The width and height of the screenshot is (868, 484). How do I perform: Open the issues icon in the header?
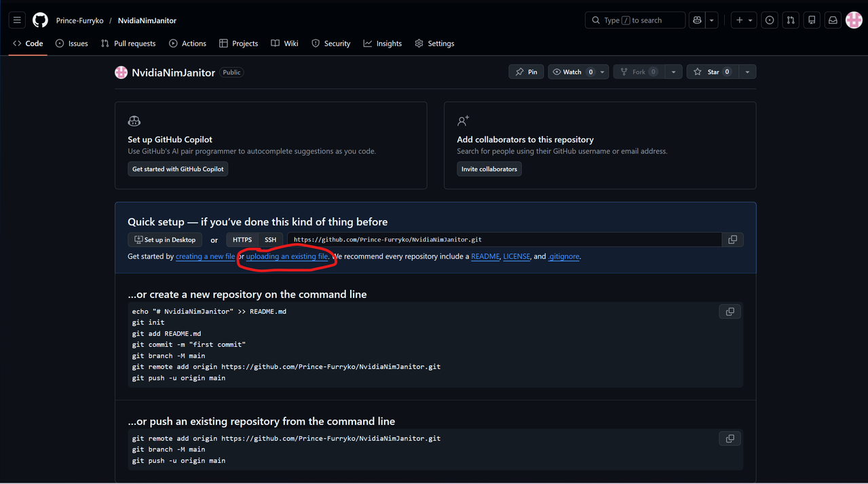(770, 20)
